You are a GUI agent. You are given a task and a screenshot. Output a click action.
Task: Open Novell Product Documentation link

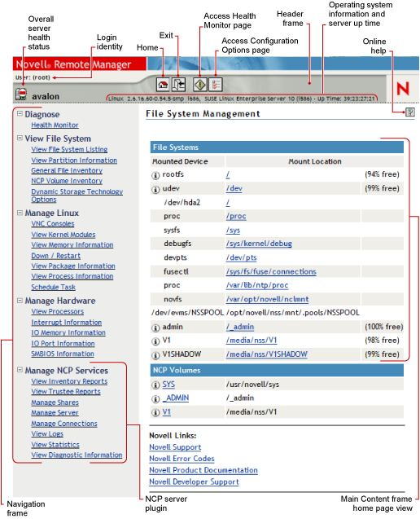click(203, 471)
